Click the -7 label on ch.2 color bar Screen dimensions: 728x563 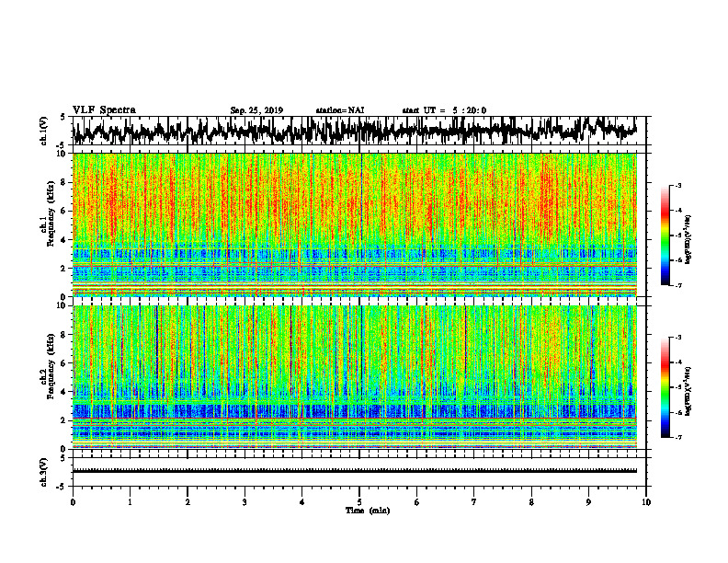[x=678, y=438]
